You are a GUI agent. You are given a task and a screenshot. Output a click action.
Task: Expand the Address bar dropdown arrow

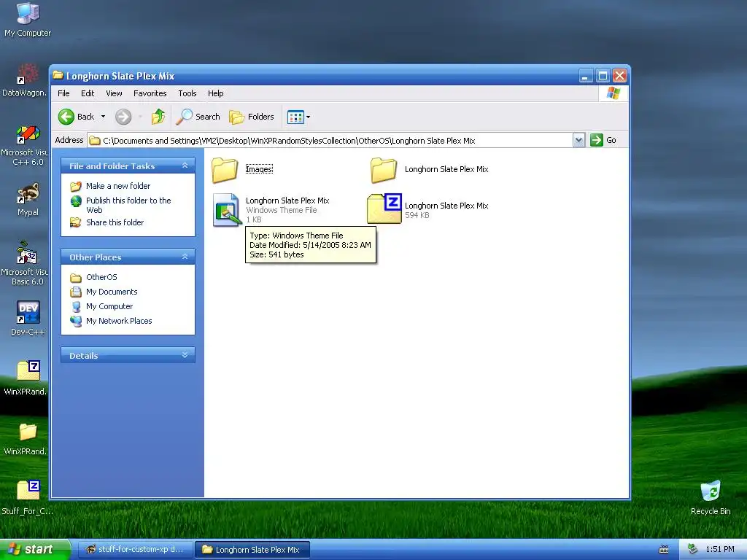tap(578, 141)
